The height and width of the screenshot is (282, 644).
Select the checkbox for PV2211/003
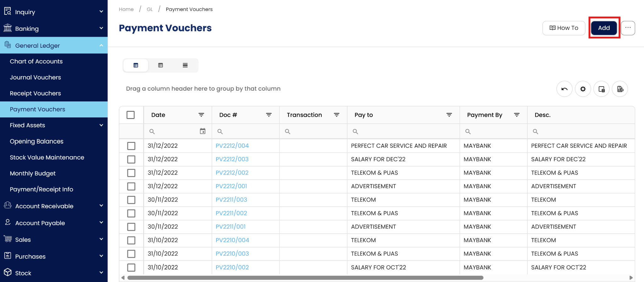[131, 200]
